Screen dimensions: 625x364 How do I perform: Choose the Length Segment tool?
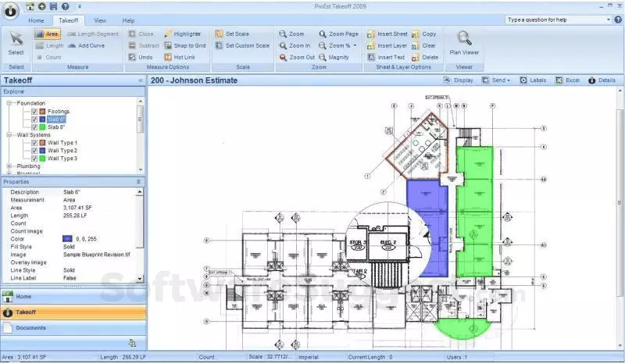tap(93, 34)
